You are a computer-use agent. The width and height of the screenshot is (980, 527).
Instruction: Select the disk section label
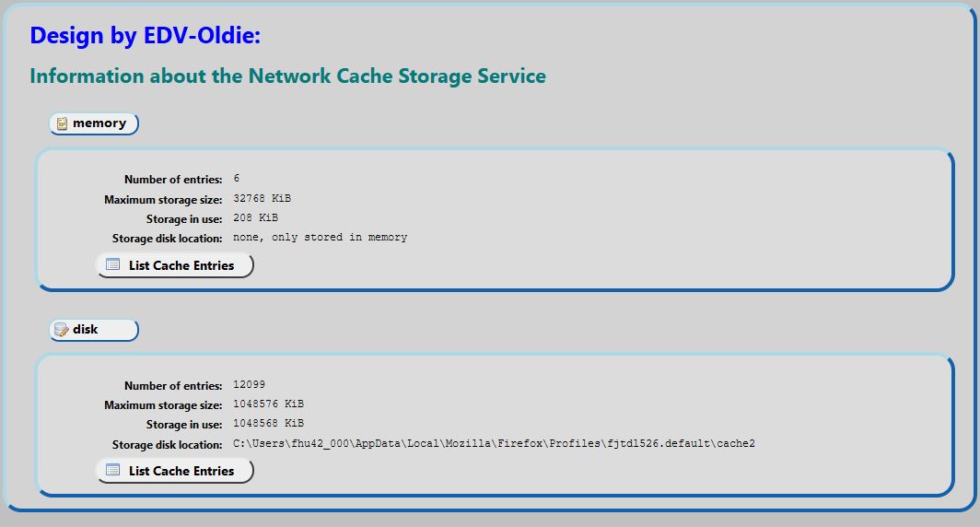click(x=86, y=330)
